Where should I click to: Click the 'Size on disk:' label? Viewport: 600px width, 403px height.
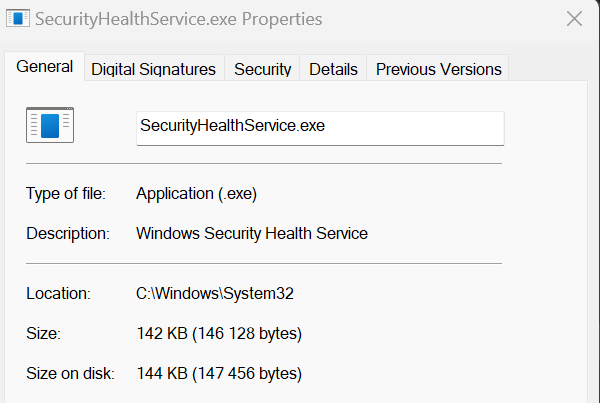(70, 374)
